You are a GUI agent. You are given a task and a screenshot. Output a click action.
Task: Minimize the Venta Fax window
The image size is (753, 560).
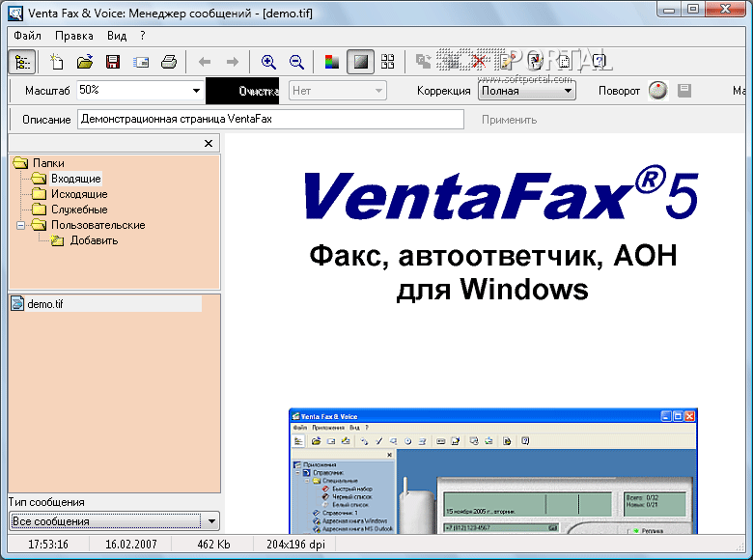[x=670, y=9]
